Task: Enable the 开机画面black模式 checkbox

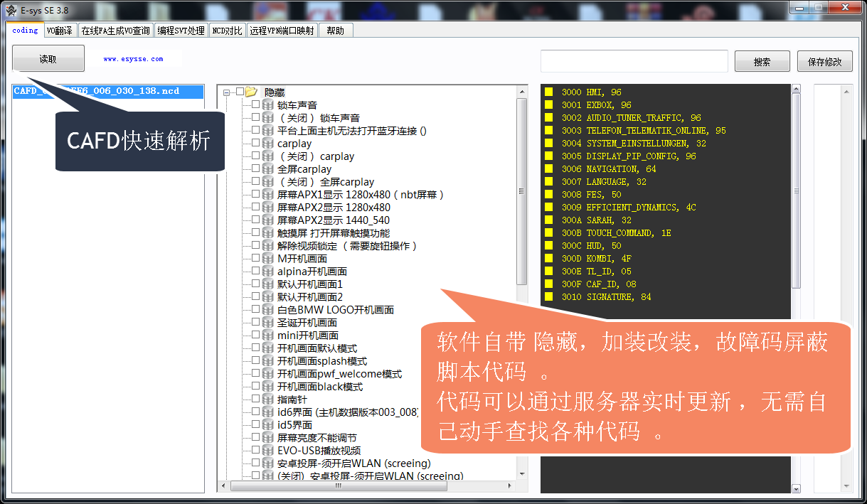Action: 255,387
